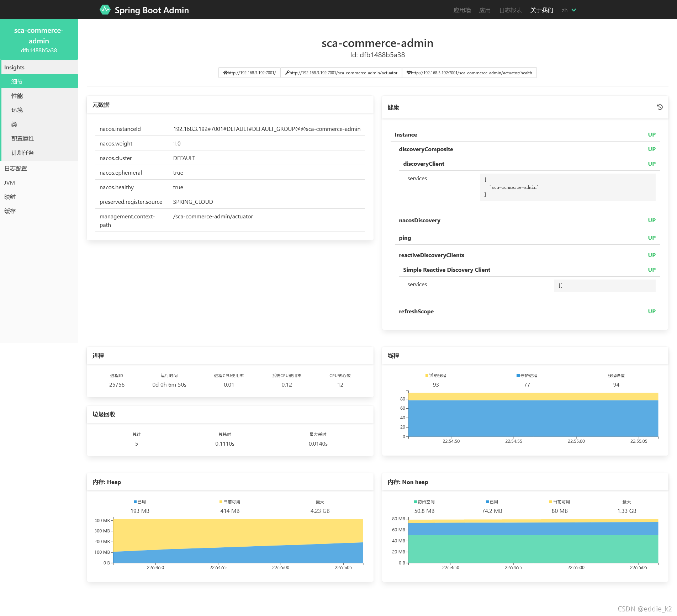677x616 pixels.
Task: Select 环境 in the sidebar
Action: 39,110
